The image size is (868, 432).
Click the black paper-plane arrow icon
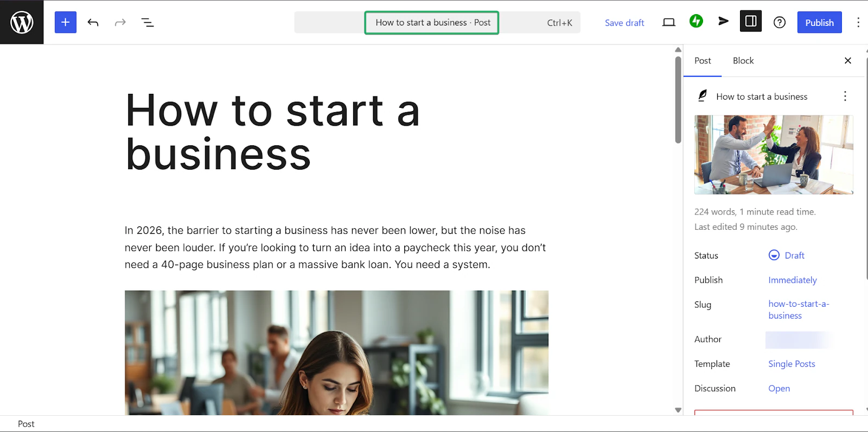(723, 21)
